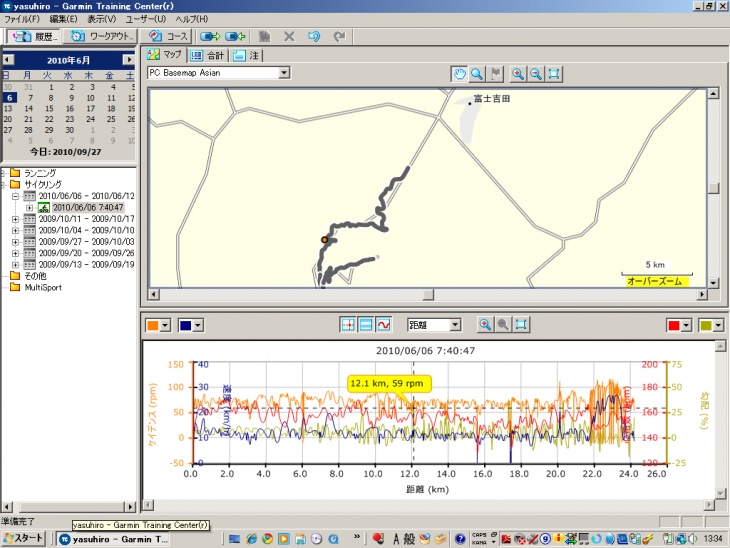The height and width of the screenshot is (548, 730).
Task: Click the undo toolbar icon
Action: point(314,36)
